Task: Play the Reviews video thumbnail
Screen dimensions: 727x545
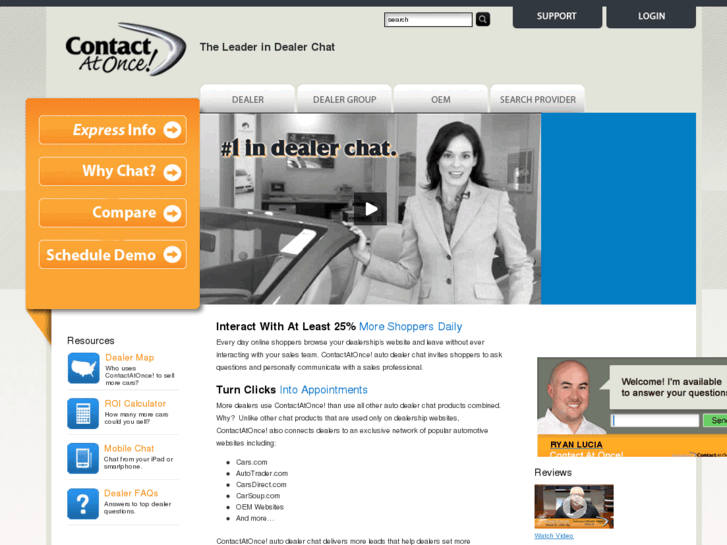Action: 574,507
